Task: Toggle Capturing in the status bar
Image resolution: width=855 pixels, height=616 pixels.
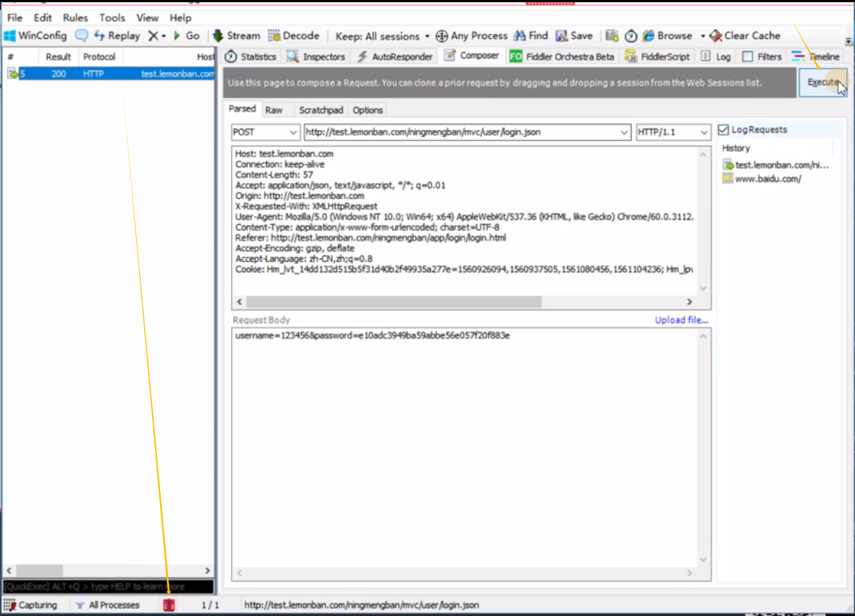Action: pos(31,605)
